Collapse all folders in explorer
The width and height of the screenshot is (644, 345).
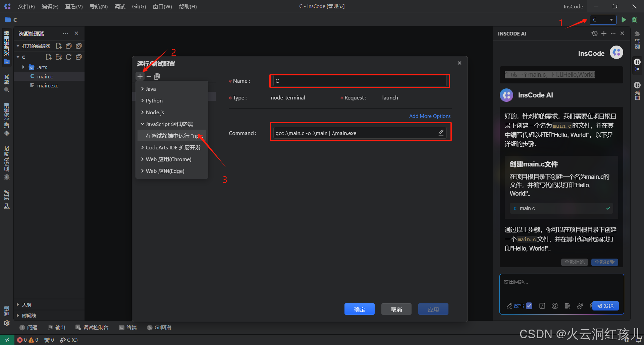(79, 57)
